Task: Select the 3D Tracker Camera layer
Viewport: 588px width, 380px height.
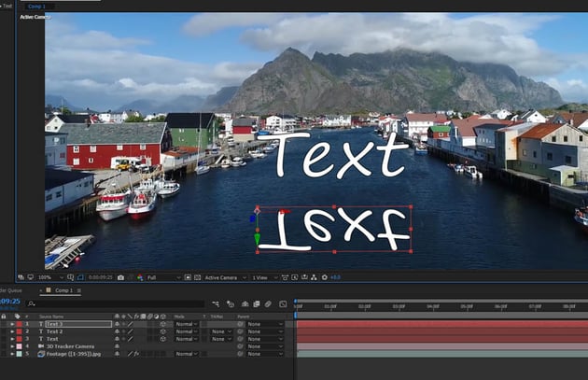Action: coord(70,346)
